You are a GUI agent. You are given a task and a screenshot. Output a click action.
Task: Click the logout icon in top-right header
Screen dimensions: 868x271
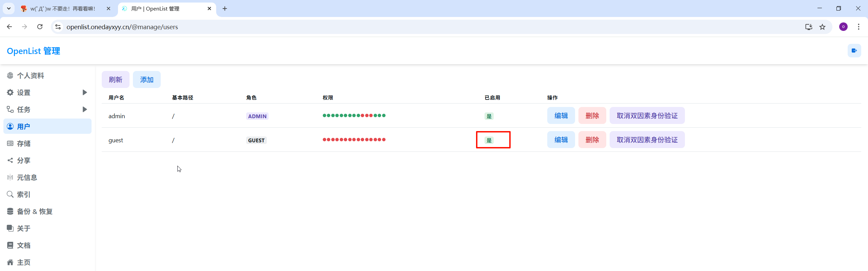click(x=854, y=51)
